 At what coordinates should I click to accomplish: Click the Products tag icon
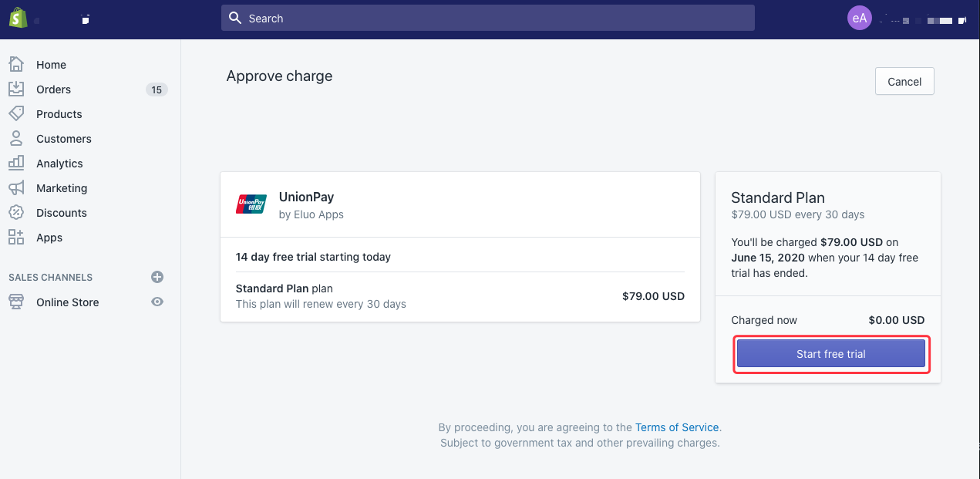point(16,114)
